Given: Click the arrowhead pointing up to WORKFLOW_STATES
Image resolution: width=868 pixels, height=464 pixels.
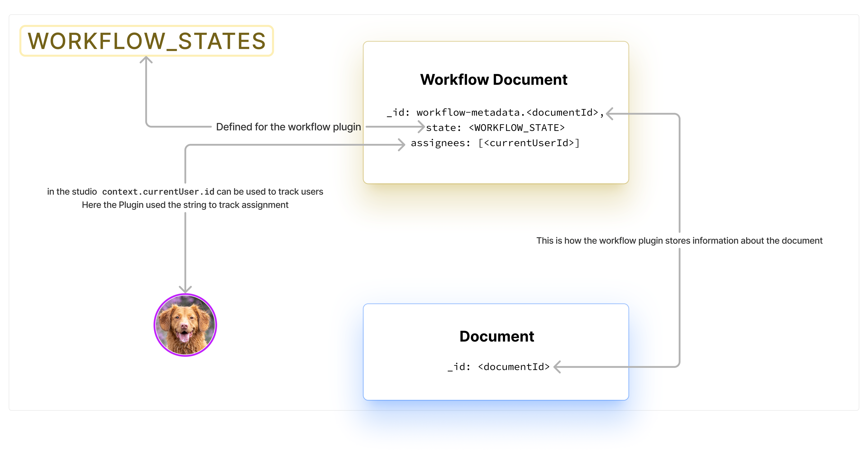Looking at the screenshot, I should pos(146,60).
